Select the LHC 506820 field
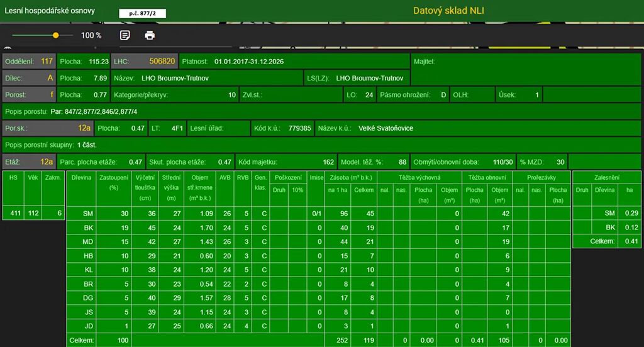This screenshot has height=347, width=644. click(x=145, y=62)
